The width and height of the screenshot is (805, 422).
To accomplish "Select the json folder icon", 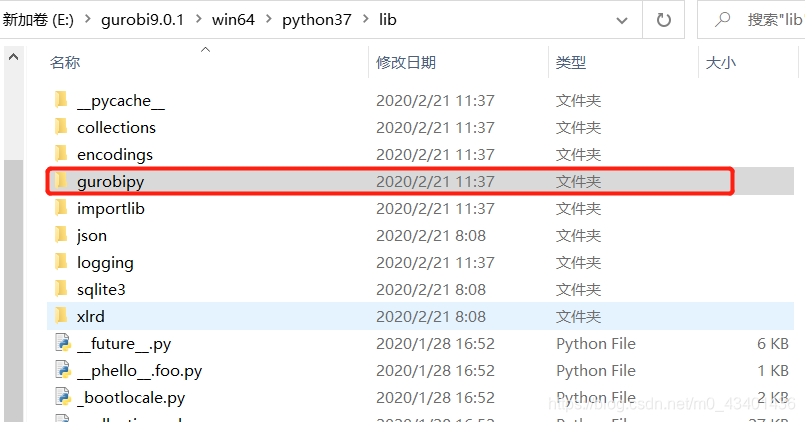I will (61, 235).
